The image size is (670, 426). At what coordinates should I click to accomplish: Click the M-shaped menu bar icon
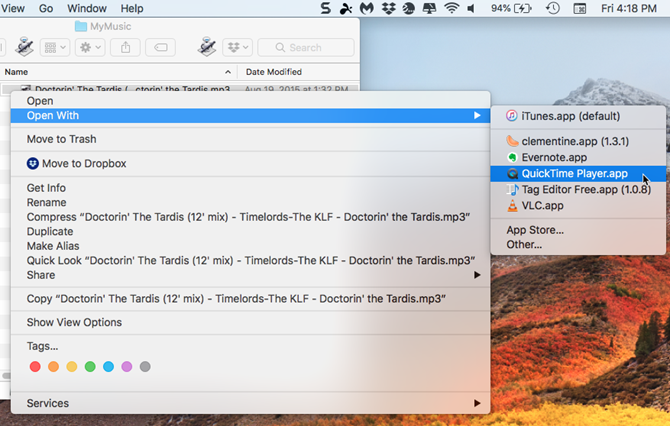pyautogui.click(x=367, y=8)
